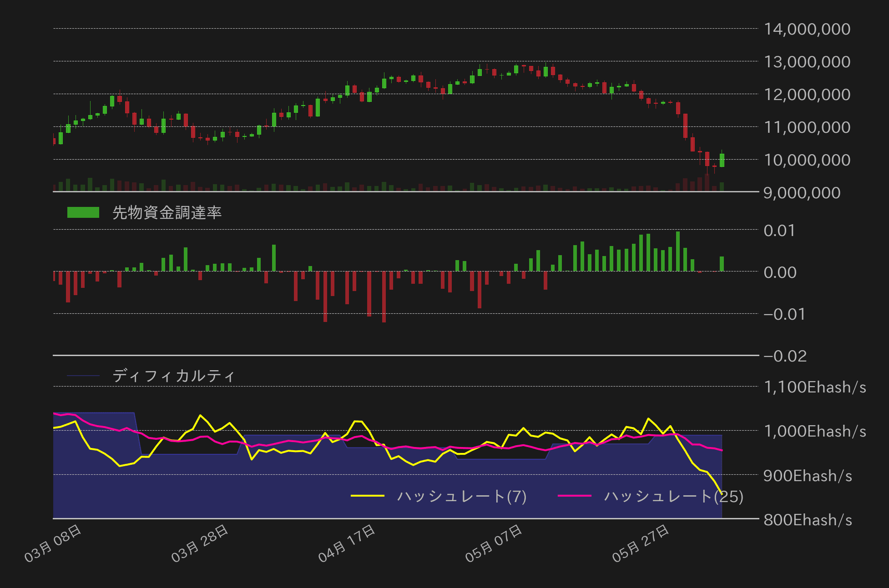Click the −0.01 funding rate axis label

784,314
